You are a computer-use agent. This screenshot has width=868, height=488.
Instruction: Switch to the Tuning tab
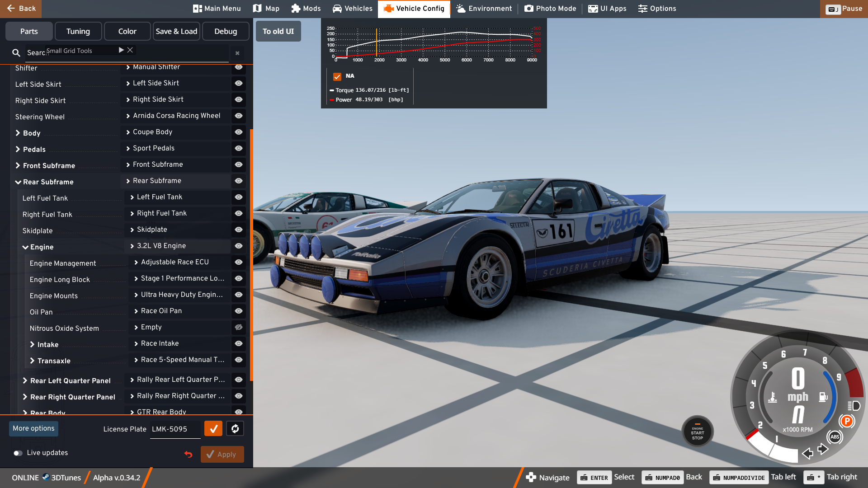[x=78, y=31]
